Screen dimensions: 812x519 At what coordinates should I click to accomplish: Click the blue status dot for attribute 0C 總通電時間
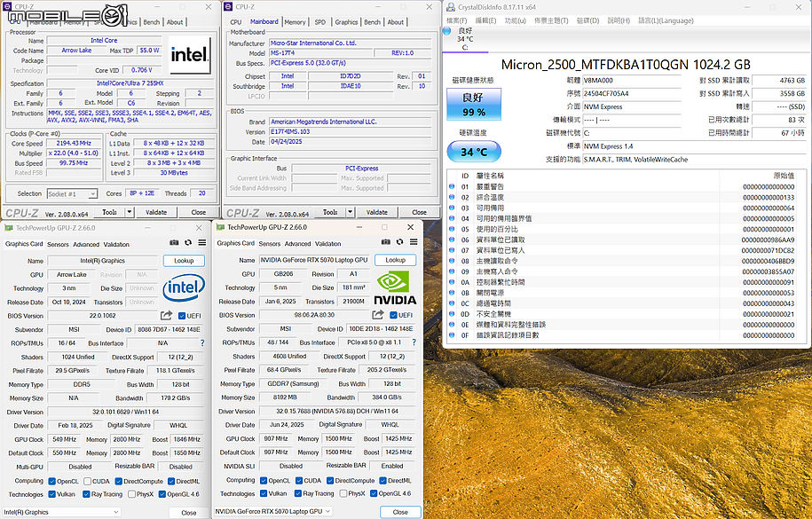click(452, 303)
